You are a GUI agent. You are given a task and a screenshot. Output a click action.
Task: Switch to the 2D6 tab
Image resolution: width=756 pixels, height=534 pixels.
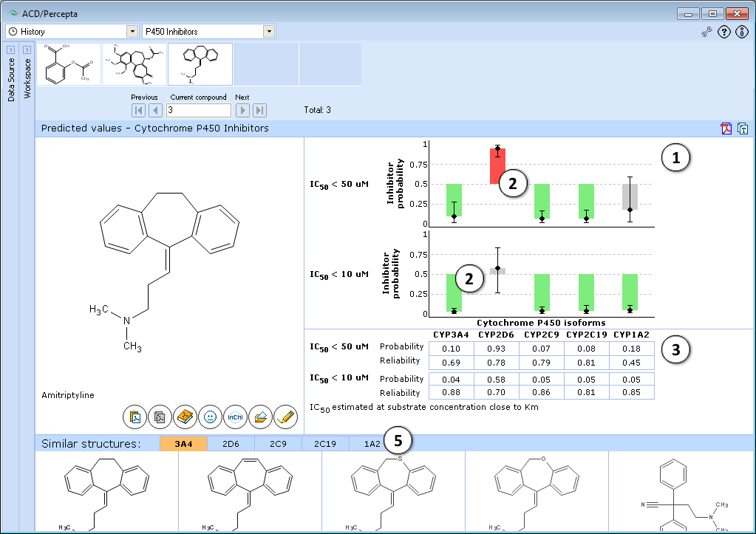[231, 444]
